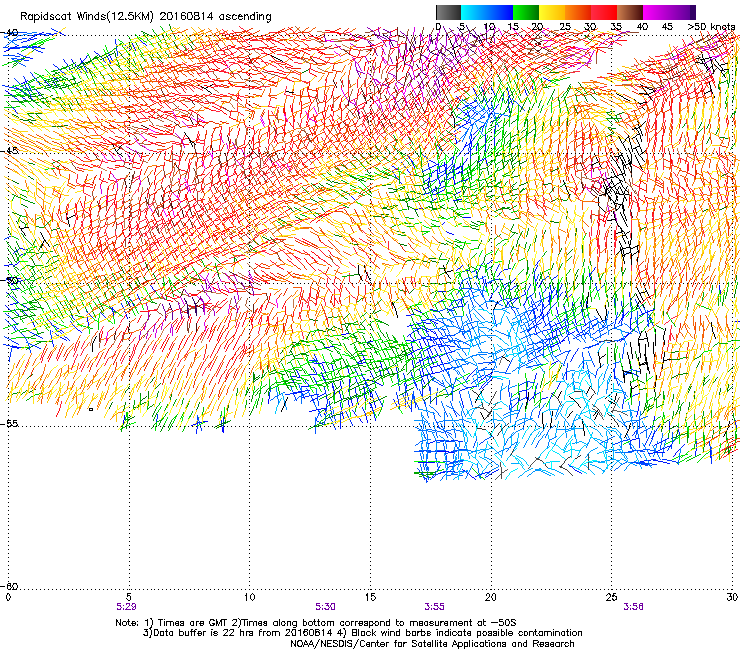The height and width of the screenshot is (650, 740).
Task: Click the '-55' latitude label
Action: point(10,424)
